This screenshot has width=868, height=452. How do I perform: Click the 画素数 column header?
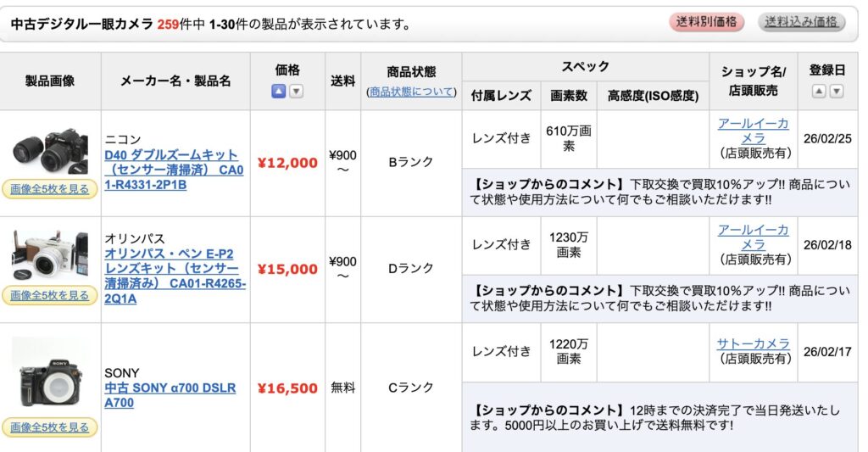click(x=569, y=96)
